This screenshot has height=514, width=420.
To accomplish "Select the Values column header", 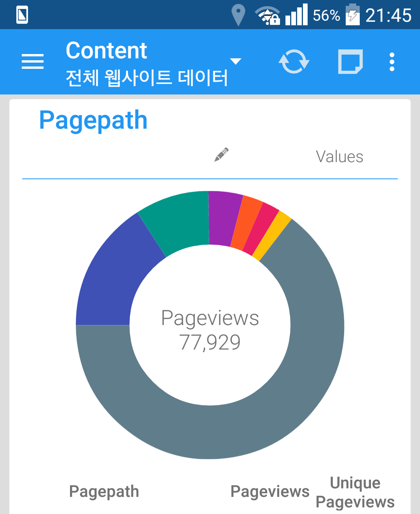I will tap(339, 157).
